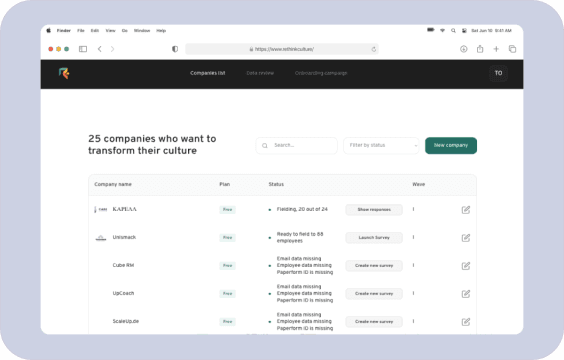The image size is (564, 360).
Task: Show tab overview icon
Action: (512, 49)
